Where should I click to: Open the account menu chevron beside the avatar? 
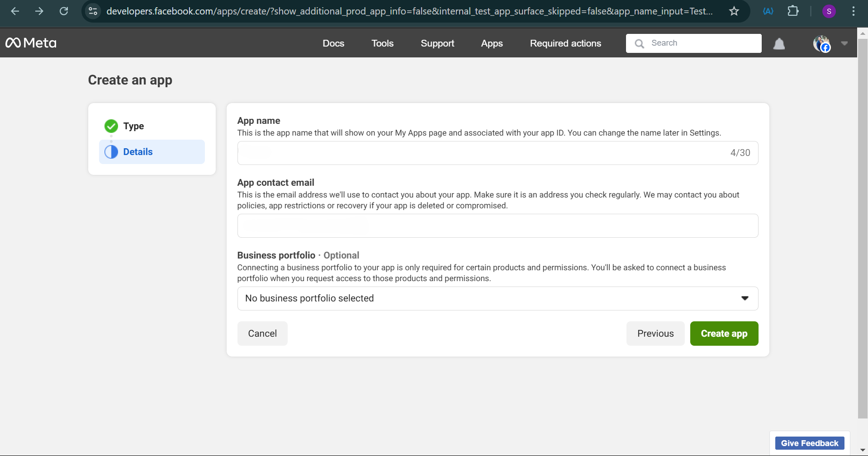pos(844,43)
